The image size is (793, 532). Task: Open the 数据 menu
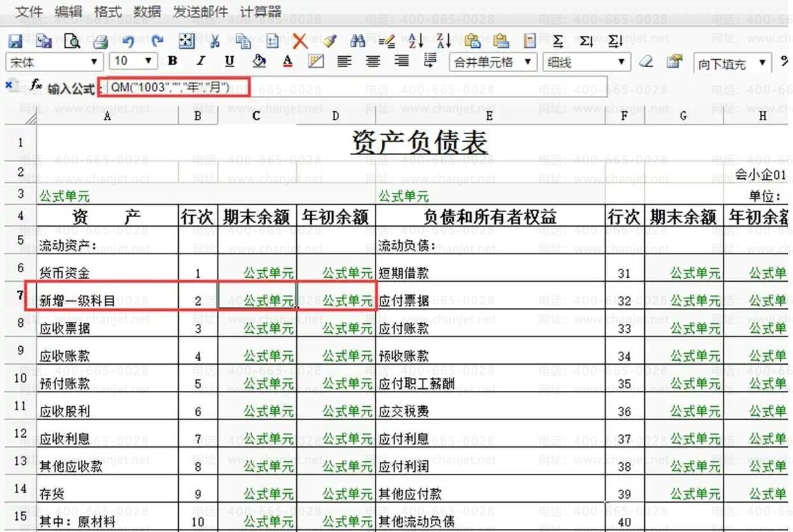147,11
